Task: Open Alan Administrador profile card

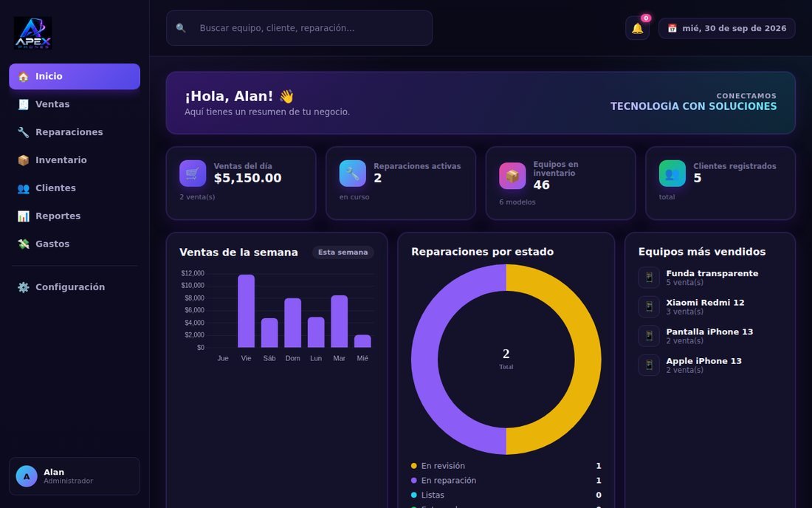Action: 75,476
